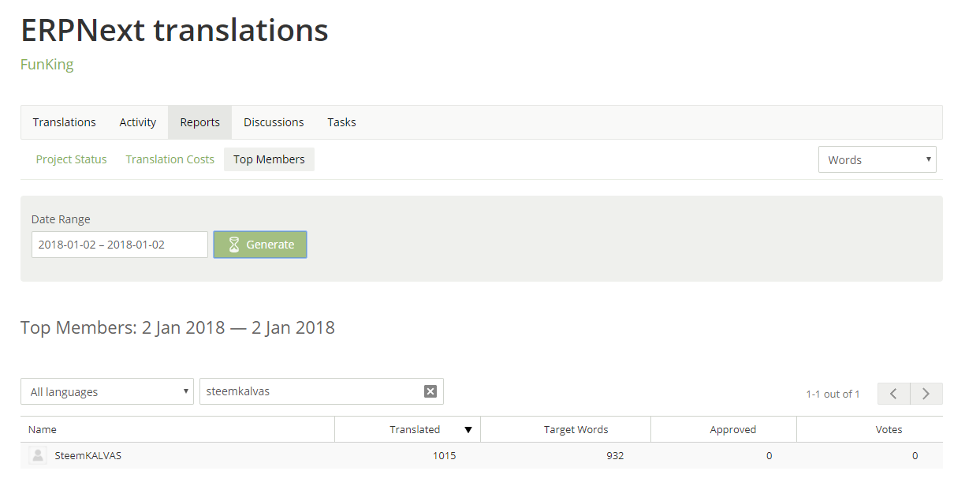Go to the next results page arrow
This screenshot has height=501, width=980.
(926, 394)
